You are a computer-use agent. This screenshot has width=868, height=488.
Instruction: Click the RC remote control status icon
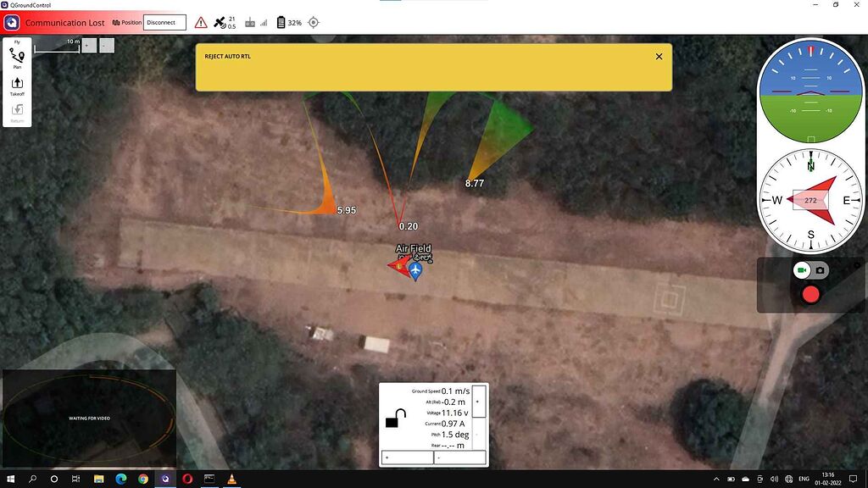coord(249,23)
